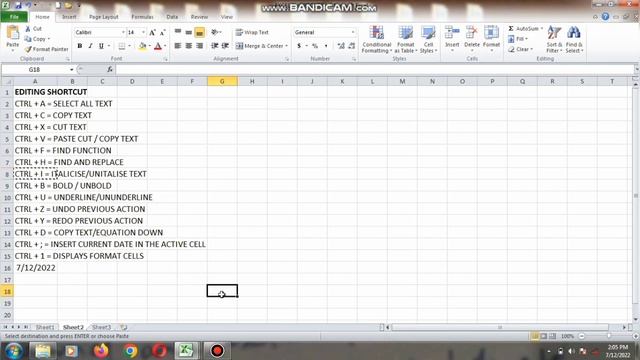Open the Number Format General dropdown

tap(353, 32)
